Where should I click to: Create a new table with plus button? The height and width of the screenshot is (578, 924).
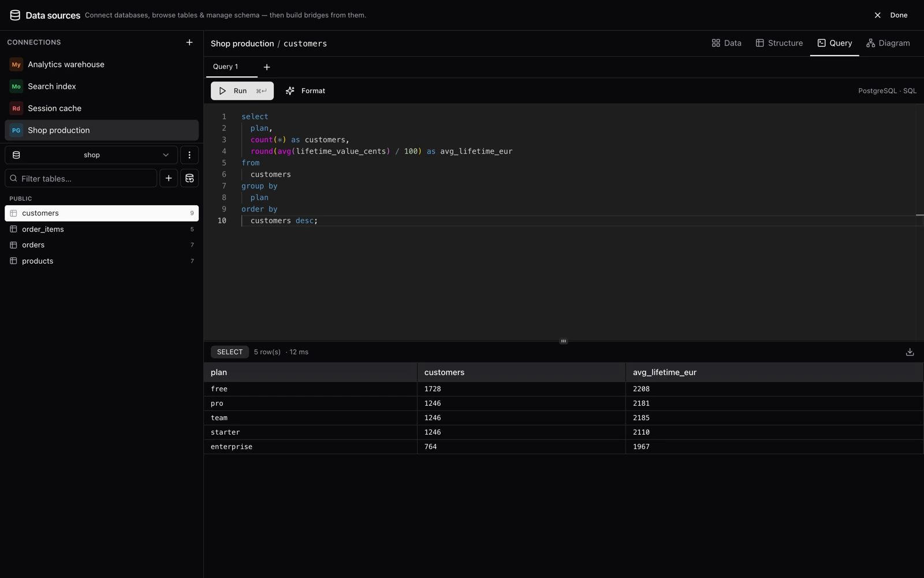click(169, 178)
